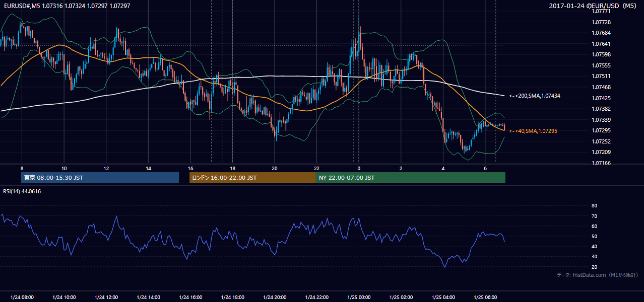Click hour marker 6 under the price chart
Image resolution: width=644 pixels, height=302 pixels.
(x=485, y=168)
